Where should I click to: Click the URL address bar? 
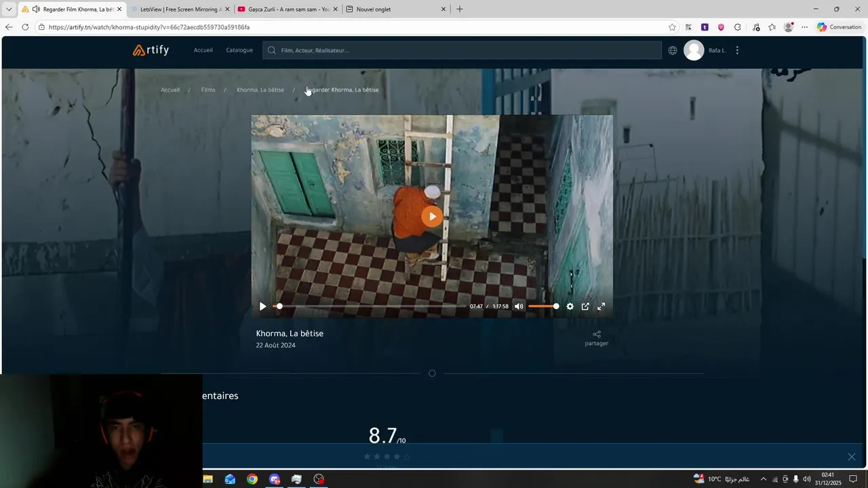pyautogui.click(x=353, y=27)
